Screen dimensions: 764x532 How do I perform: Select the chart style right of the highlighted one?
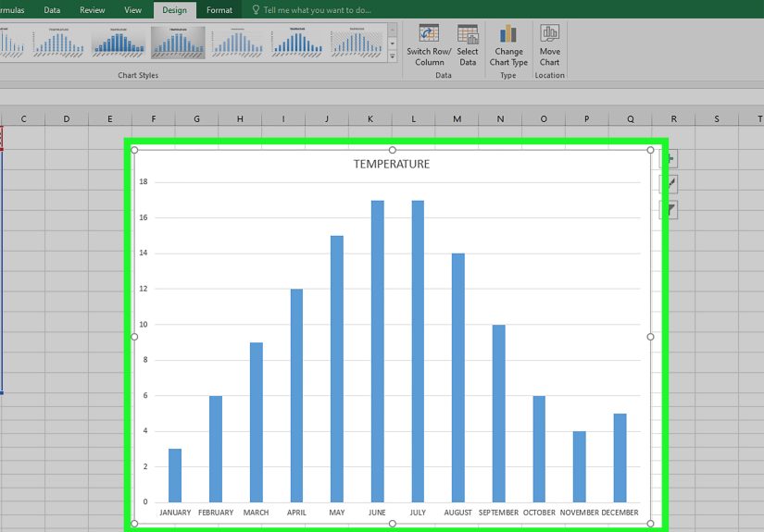[237, 43]
